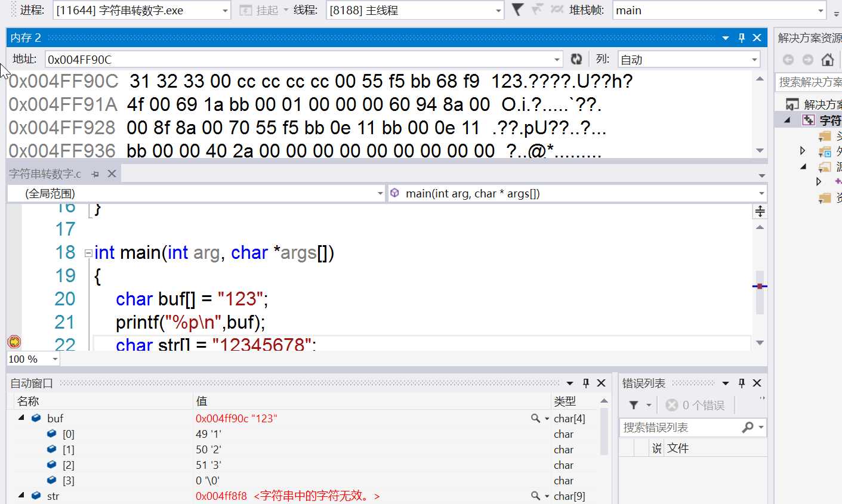Click the 挂起 suspend button

point(260,10)
